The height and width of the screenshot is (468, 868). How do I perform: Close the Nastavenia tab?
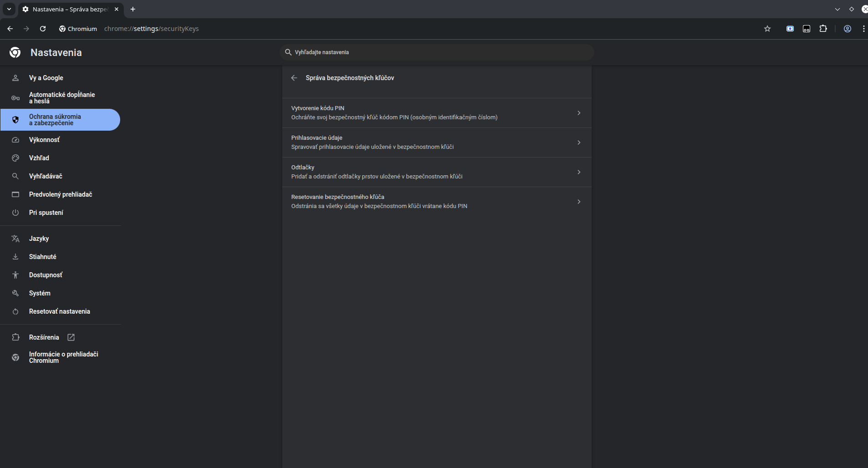[117, 9]
